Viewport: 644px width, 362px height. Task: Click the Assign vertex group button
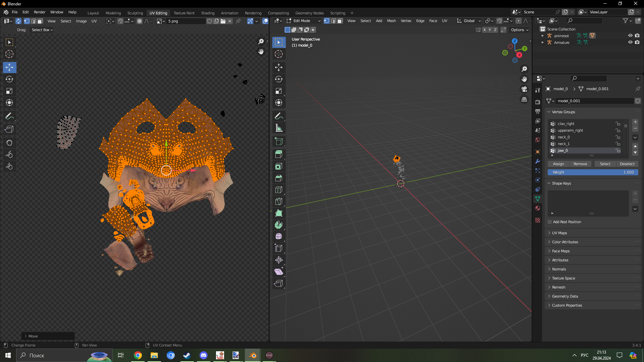point(558,164)
